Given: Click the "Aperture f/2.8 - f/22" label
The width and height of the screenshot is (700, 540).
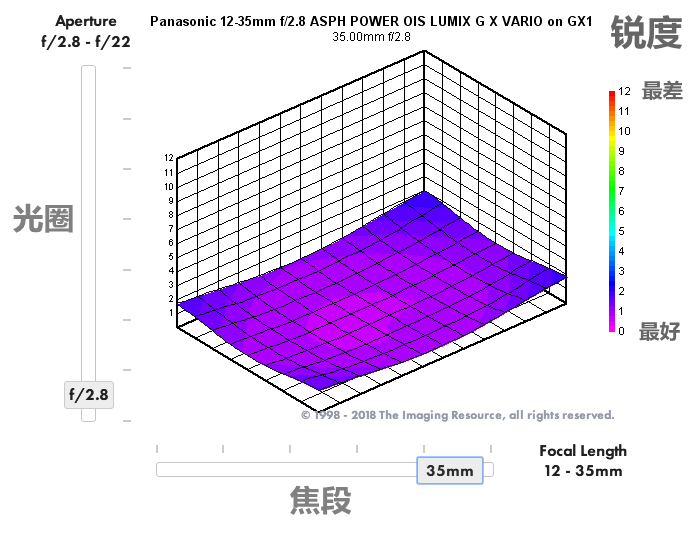Looking at the screenshot, I should [86, 31].
